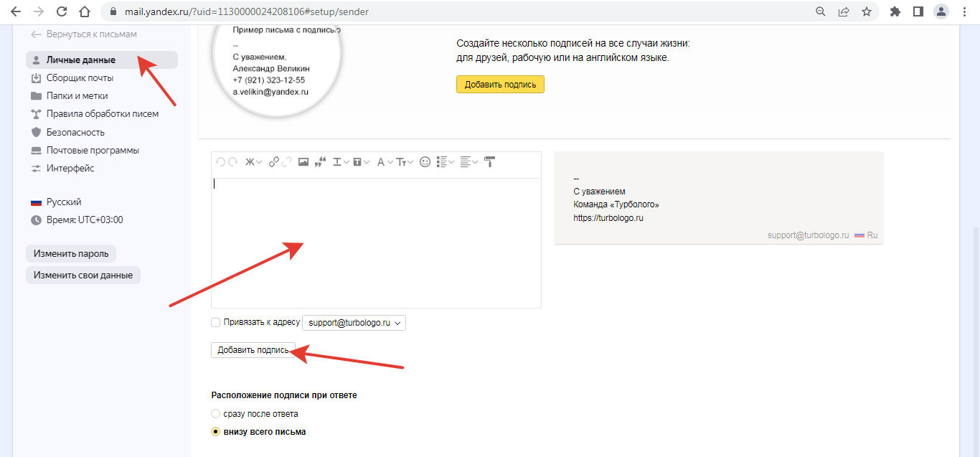Go to 'Безопасность' settings section
Image resolution: width=980 pixels, height=457 pixels.
pos(75,132)
